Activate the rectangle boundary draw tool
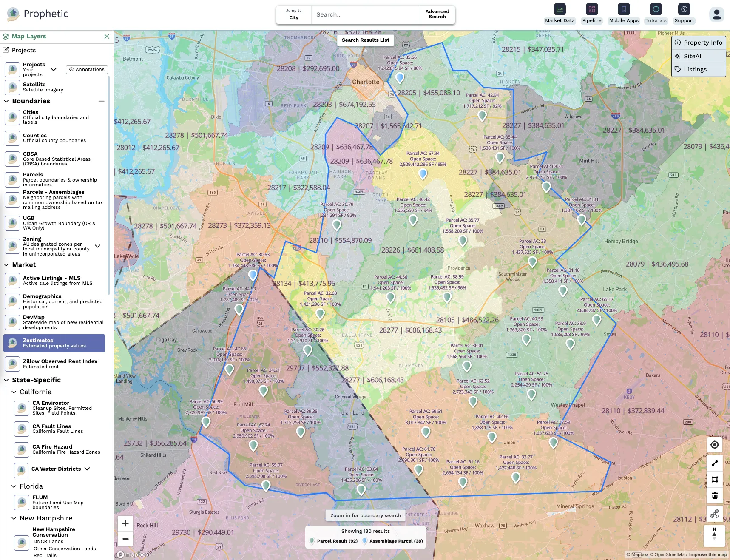Image resolution: width=730 pixels, height=560 pixels. pos(715,479)
